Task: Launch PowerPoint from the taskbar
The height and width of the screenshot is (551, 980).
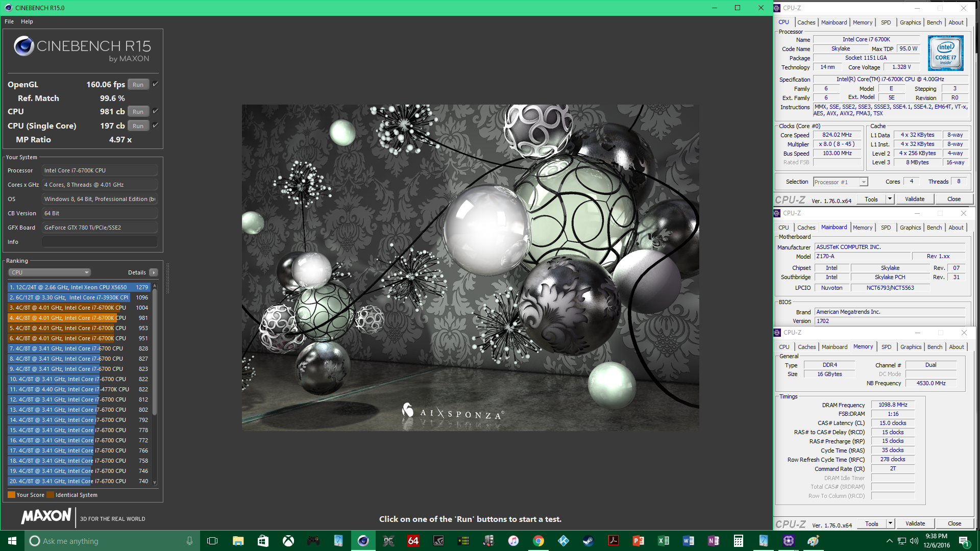Action: (x=638, y=541)
